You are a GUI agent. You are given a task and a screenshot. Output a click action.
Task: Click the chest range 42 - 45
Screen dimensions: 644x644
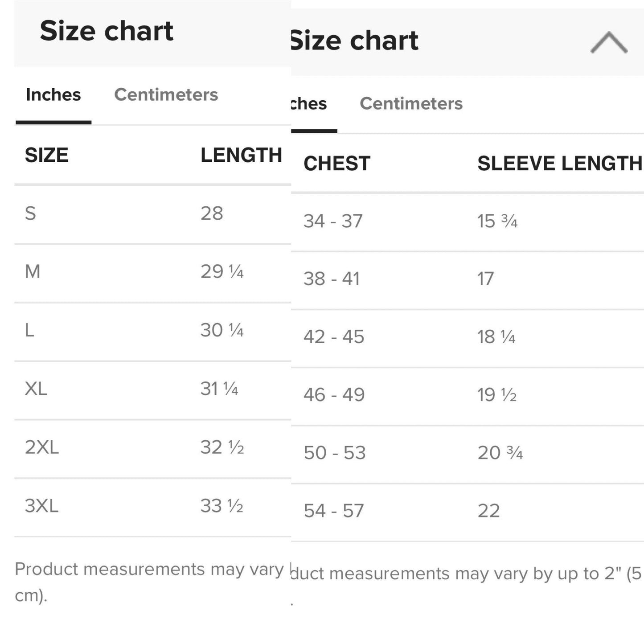click(334, 337)
